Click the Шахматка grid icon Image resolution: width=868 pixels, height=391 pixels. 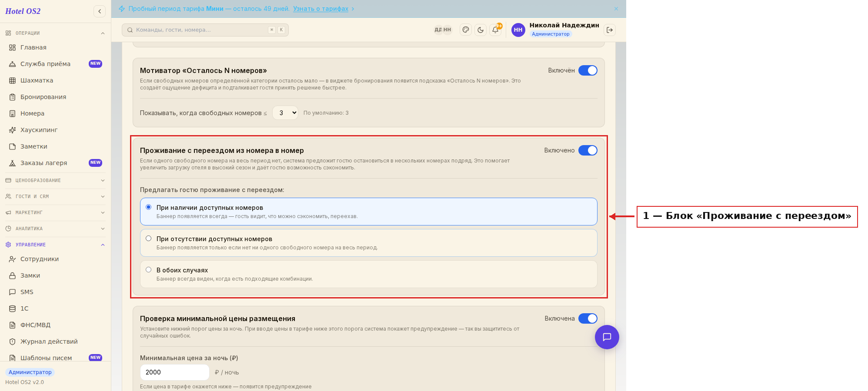tap(12, 80)
